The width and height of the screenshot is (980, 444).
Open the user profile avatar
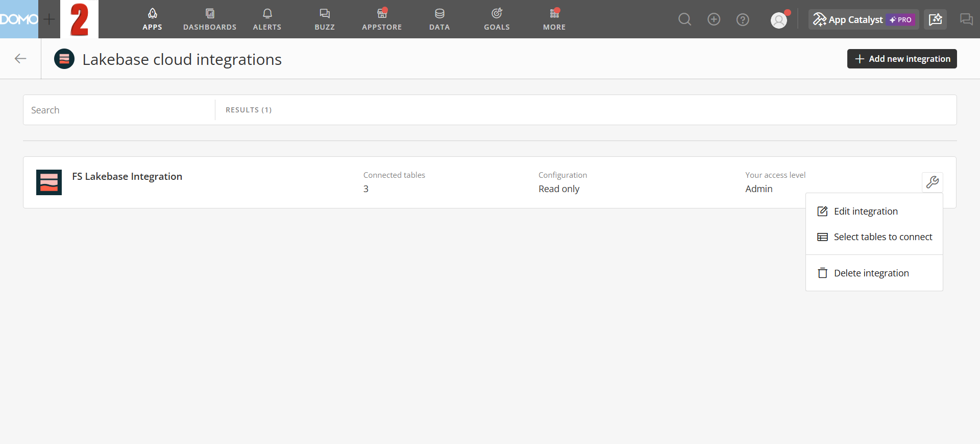coord(779,20)
